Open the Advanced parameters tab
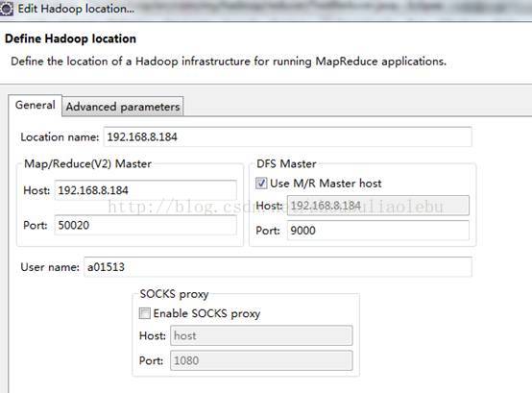Screen dimensions: 532x393 point(123,107)
